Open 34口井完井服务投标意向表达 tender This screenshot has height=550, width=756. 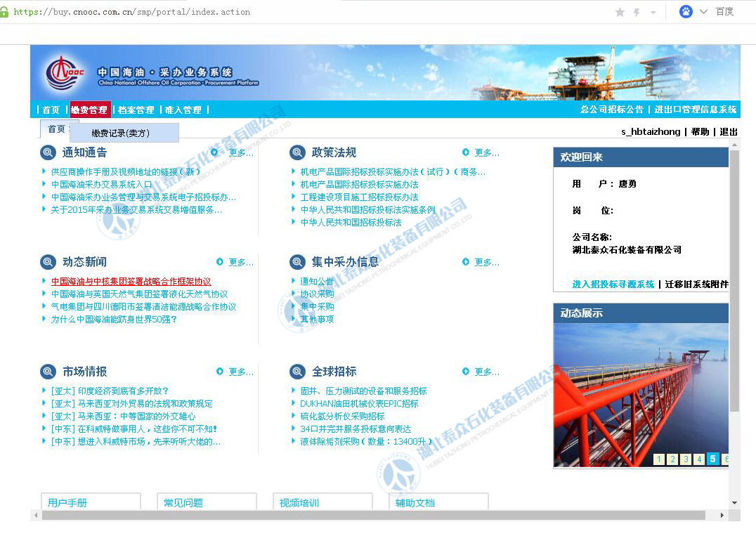[356, 429]
